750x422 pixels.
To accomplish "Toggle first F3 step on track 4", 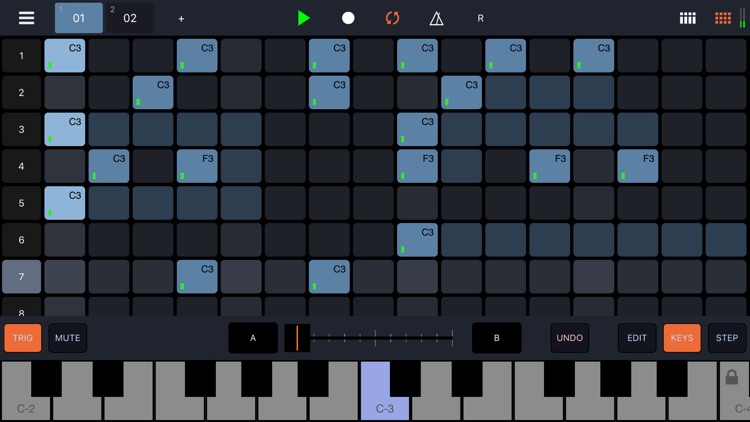I will tap(197, 167).
